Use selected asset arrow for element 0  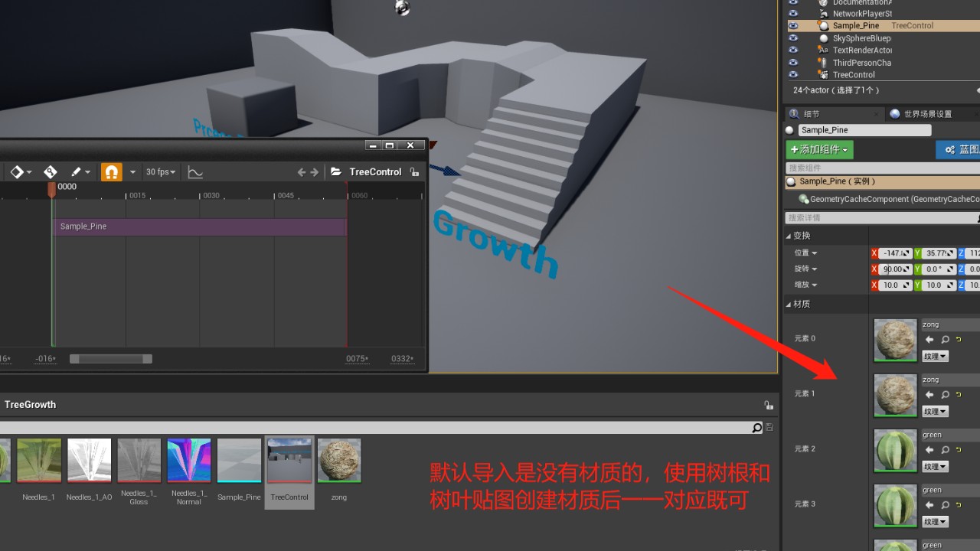click(929, 340)
